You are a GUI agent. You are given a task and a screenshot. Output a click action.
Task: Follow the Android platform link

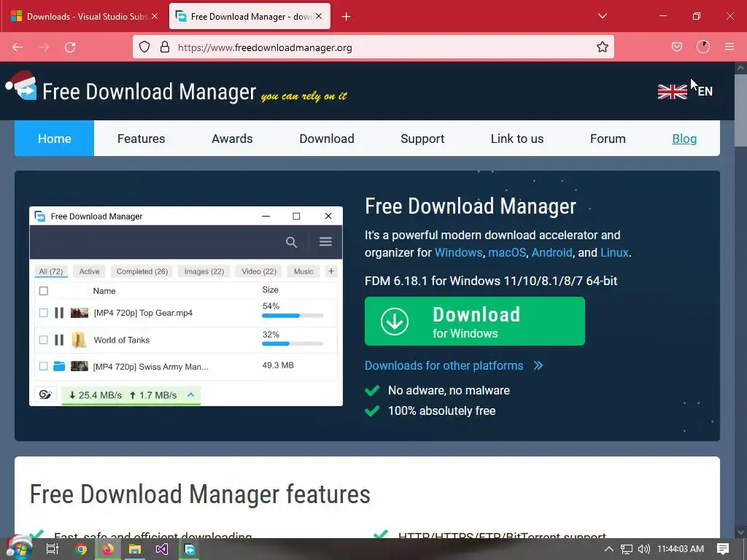(x=551, y=252)
